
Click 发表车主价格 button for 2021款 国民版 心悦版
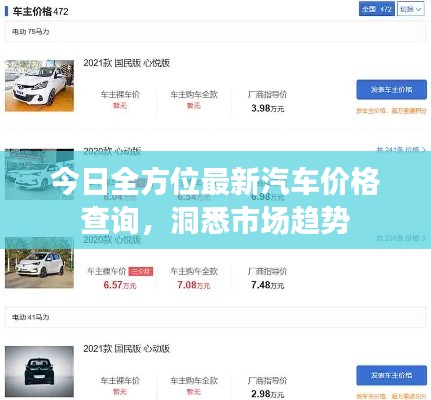(x=391, y=89)
